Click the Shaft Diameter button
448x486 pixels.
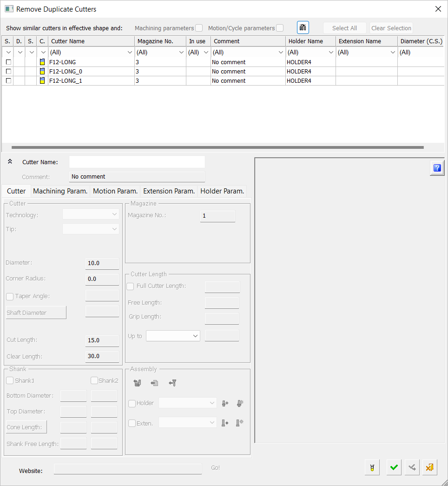[x=36, y=313]
